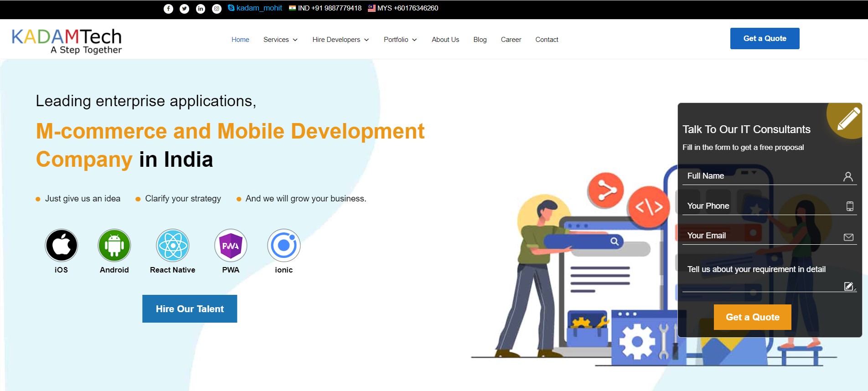Click the Skype kadam_mohit link
868x391 pixels.
(255, 8)
